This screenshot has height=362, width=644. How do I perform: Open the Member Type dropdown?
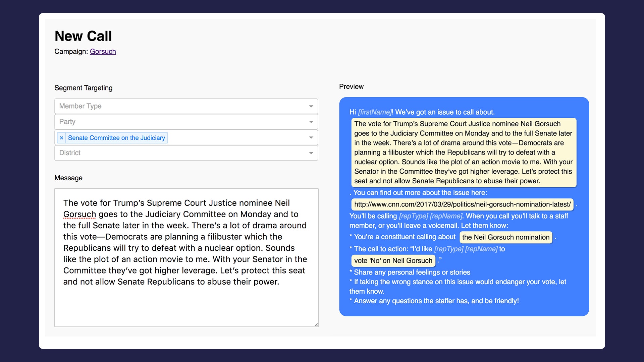pos(186,106)
